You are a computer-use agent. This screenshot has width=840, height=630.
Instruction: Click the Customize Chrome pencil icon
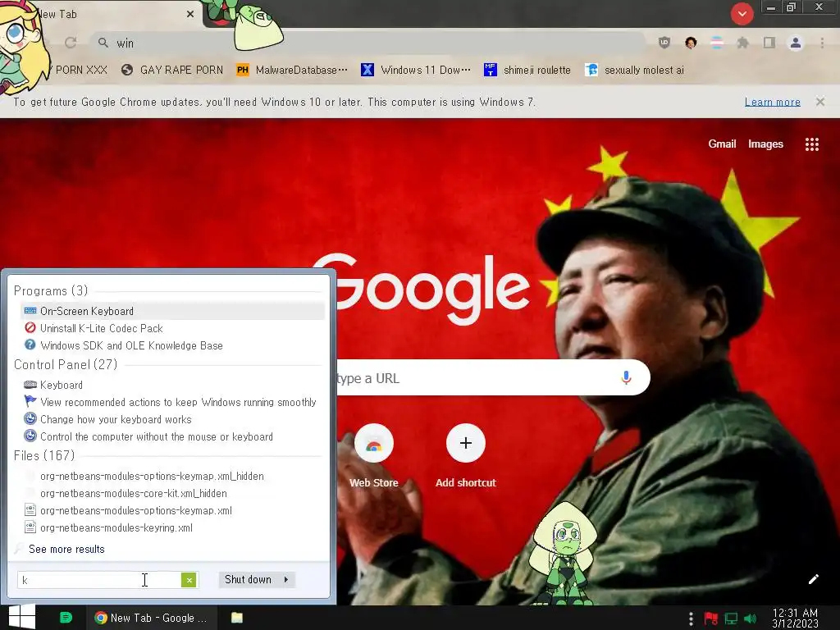(813, 579)
